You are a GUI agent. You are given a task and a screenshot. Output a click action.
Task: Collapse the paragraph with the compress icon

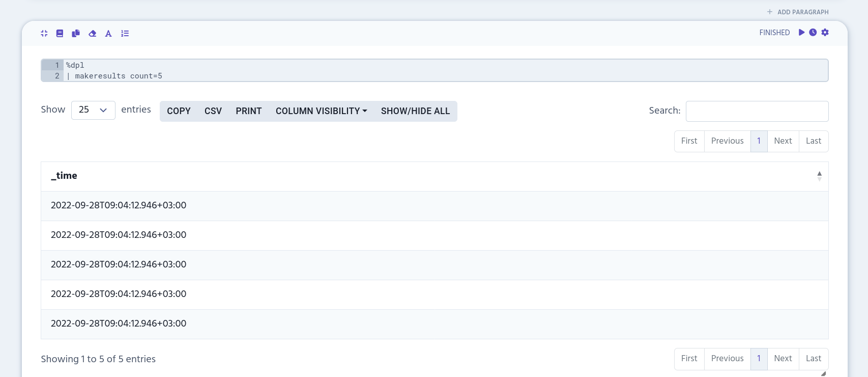[44, 34]
